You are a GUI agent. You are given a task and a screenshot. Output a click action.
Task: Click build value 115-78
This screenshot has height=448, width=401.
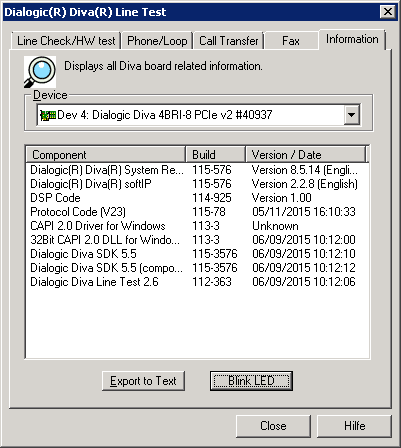click(209, 212)
